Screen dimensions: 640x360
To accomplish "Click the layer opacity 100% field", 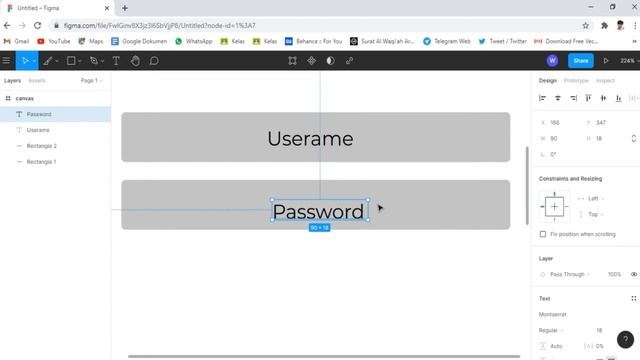I will click(614, 274).
